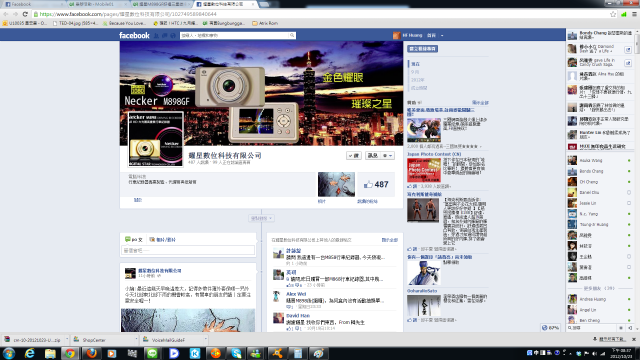Open messages icon in Facebook header
Screen dimensions: 640x360
[x=164, y=36]
